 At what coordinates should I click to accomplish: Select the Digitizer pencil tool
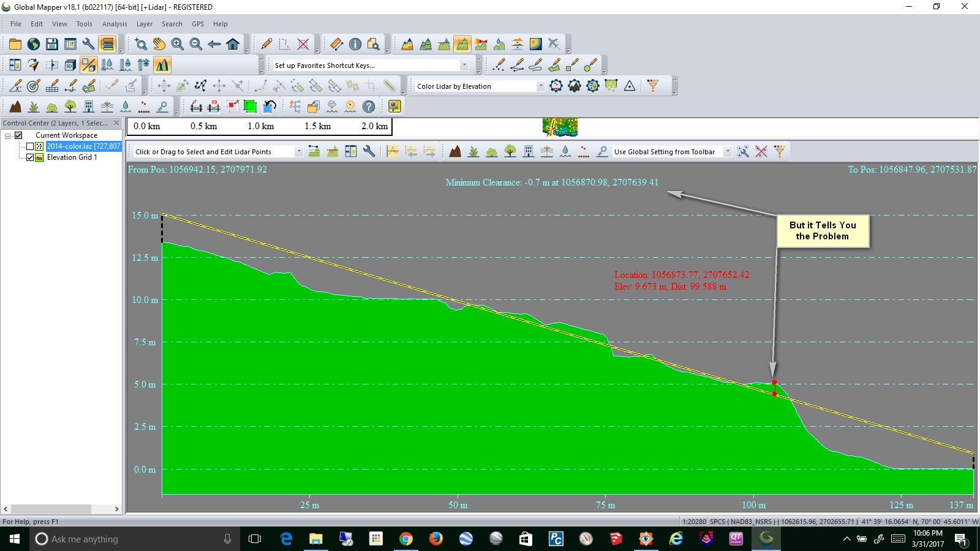click(x=266, y=44)
